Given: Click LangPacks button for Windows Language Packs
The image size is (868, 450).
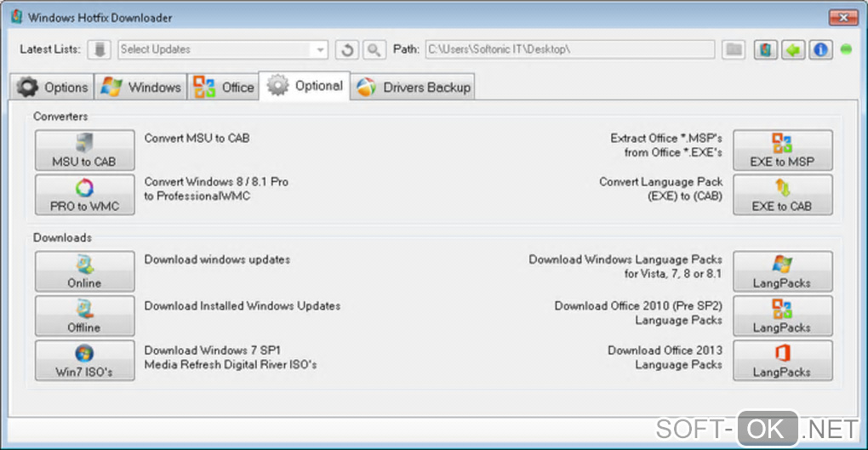Looking at the screenshot, I should coord(782,271).
